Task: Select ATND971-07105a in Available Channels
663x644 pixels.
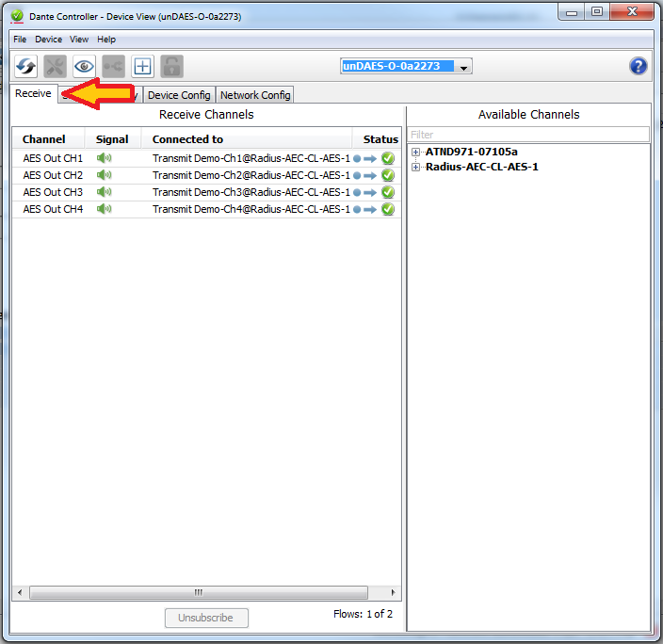Action: click(x=472, y=152)
